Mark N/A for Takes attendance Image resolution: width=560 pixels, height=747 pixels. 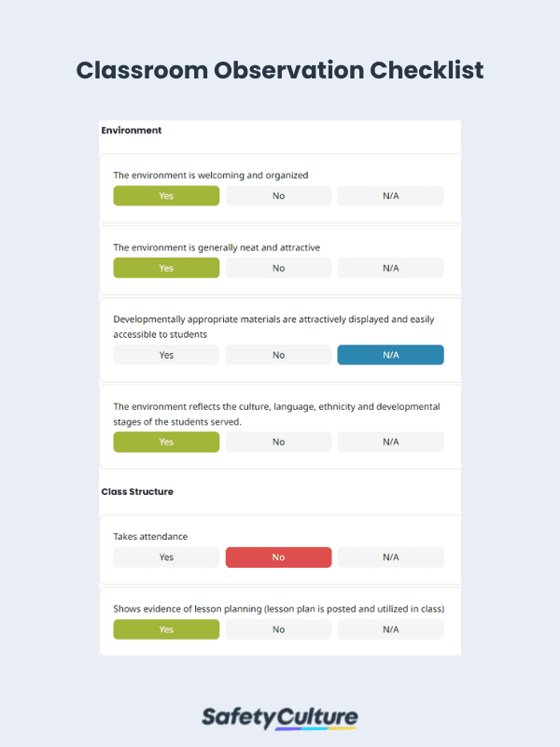point(390,557)
